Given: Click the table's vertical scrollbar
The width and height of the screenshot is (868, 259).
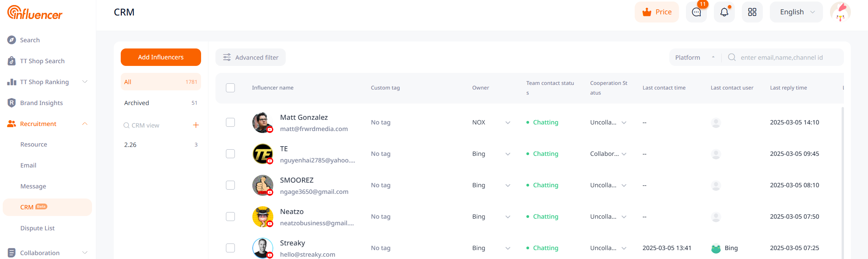Looking at the screenshot, I should click(x=842, y=174).
